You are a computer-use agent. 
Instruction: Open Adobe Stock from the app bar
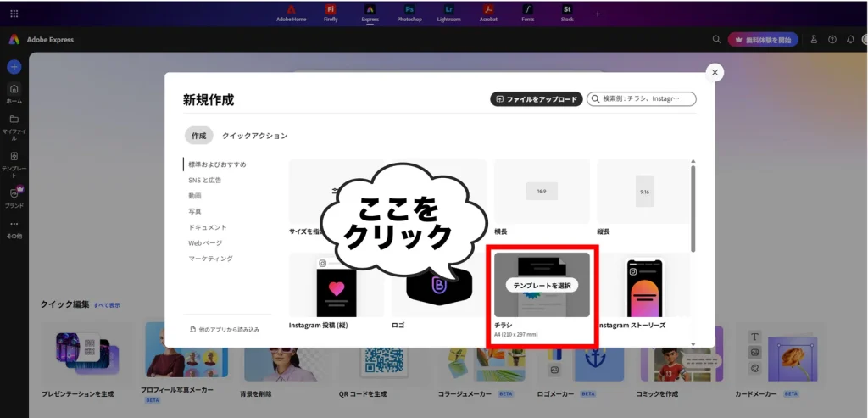(567, 14)
